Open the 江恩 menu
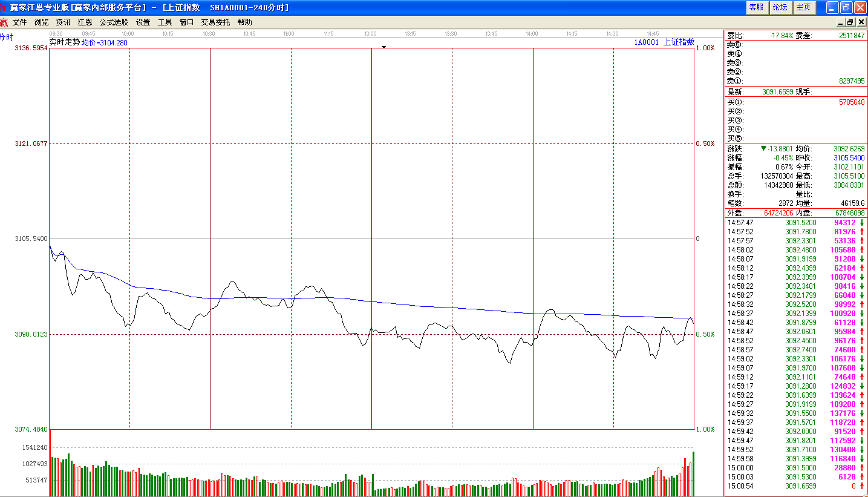Image resolution: width=868 pixels, height=497 pixels. click(85, 22)
